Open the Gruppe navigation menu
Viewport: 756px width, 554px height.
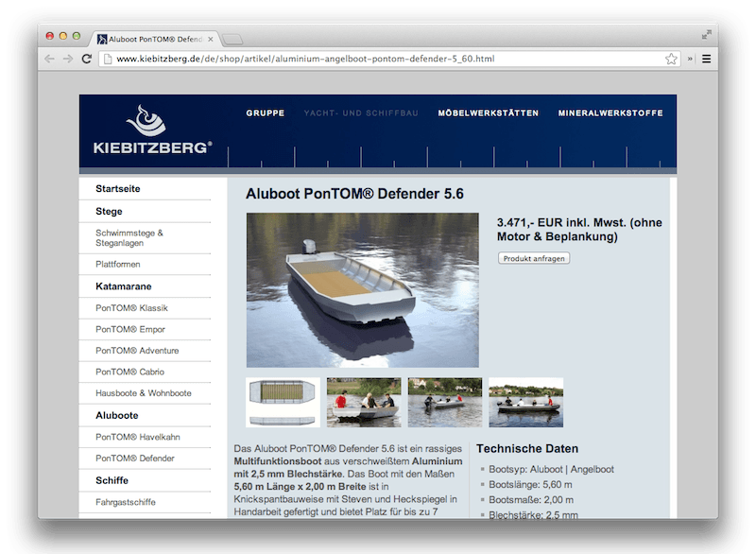(266, 113)
